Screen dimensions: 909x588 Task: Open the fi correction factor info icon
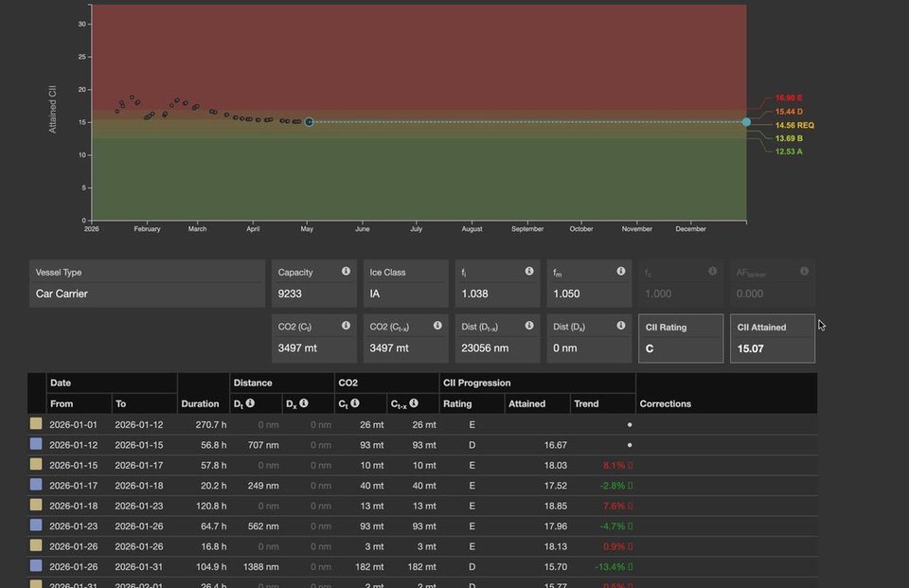click(x=529, y=271)
